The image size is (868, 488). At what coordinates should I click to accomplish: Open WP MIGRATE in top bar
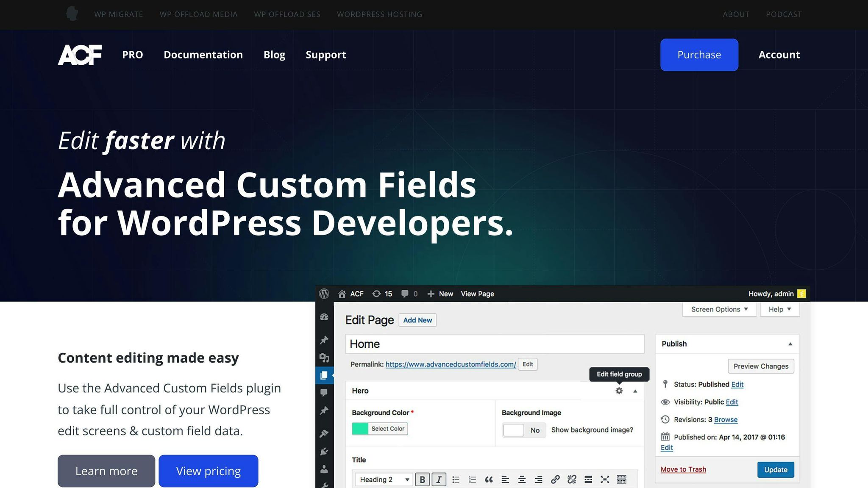[119, 14]
